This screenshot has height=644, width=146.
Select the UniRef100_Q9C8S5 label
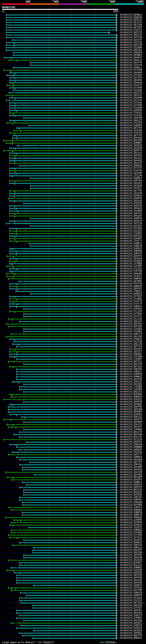(131, 572)
